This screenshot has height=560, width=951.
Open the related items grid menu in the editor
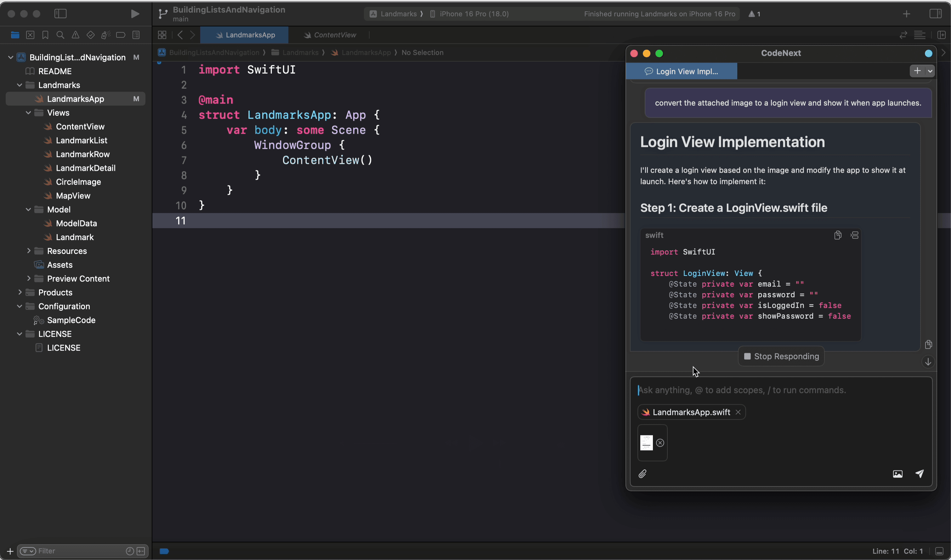(x=162, y=35)
